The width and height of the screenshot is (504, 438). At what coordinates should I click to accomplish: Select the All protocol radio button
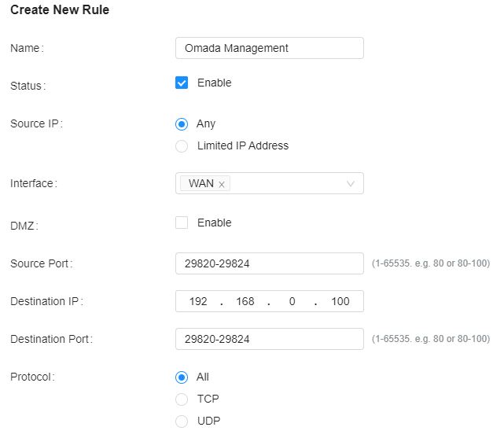182,377
